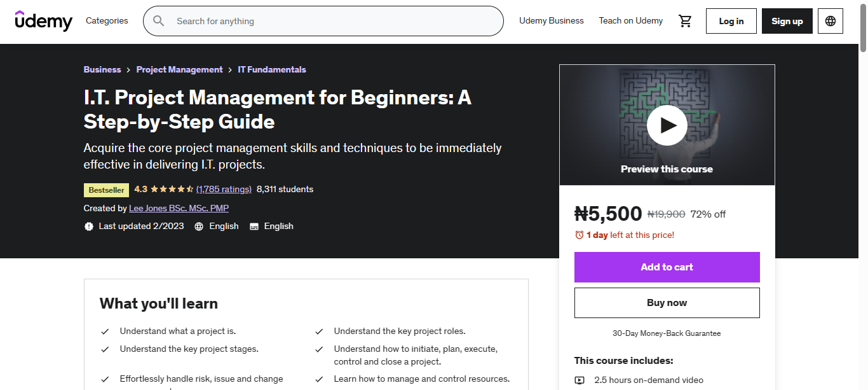Go to Project Management breadcrumb

pyautogui.click(x=180, y=69)
